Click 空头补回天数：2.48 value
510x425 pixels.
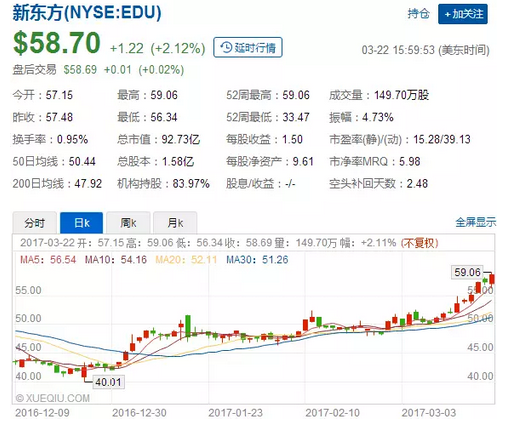(378, 184)
